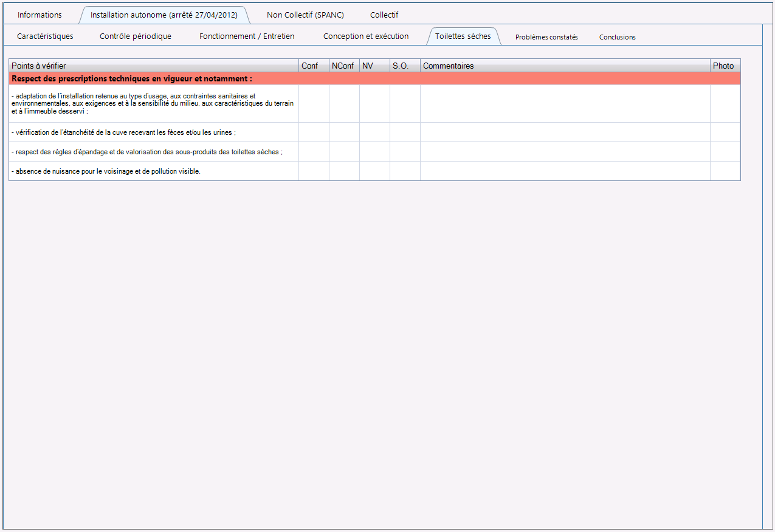This screenshot has height=532, width=775.
Task: Click Photo cell for adaptation de l'installation row
Action: tap(725, 103)
